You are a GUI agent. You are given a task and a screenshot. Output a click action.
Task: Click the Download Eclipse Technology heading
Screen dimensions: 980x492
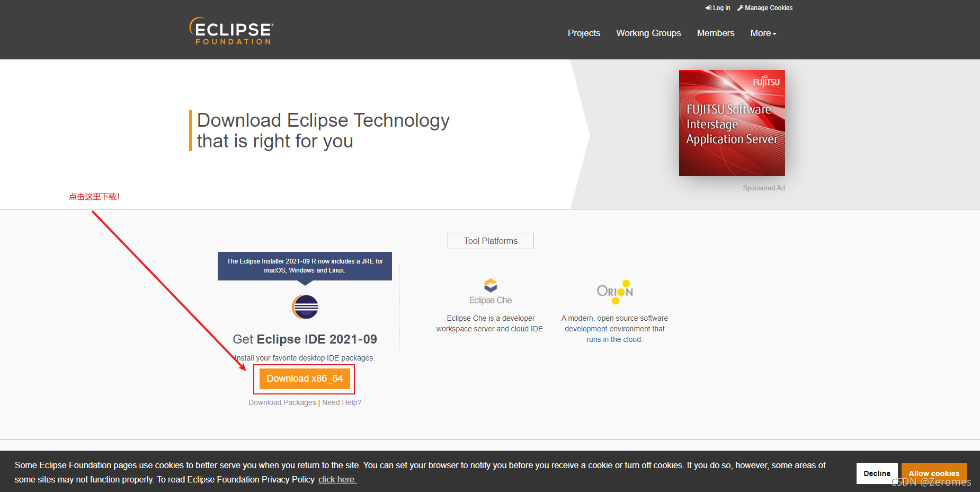(x=323, y=130)
